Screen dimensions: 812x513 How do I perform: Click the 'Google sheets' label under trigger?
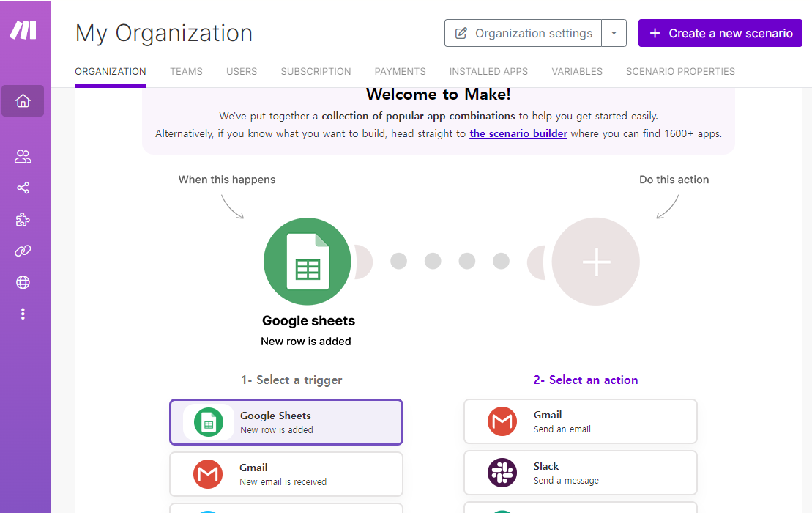click(309, 321)
